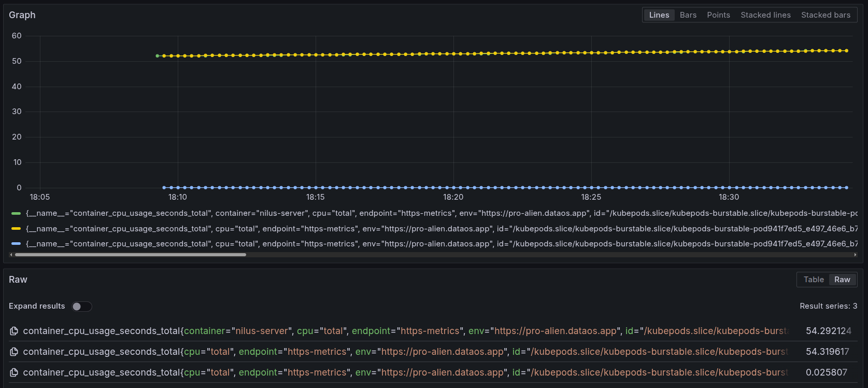Image resolution: width=868 pixels, height=388 pixels.
Task: Switch graph style to Lines
Action: [659, 15]
